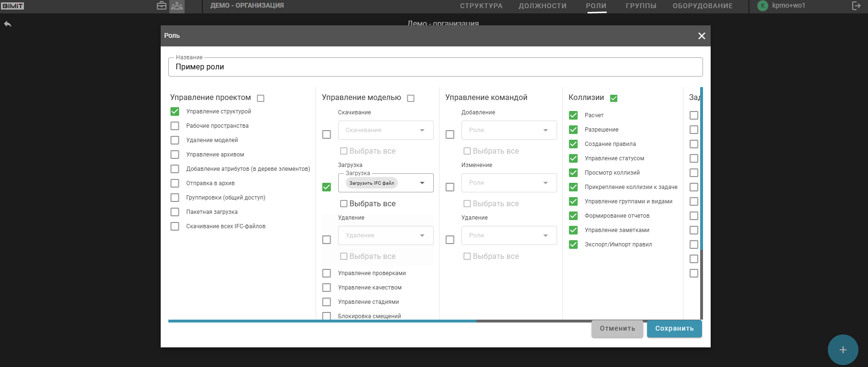The image size is (868, 367).
Task: Click the Отменить button
Action: (x=617, y=329)
